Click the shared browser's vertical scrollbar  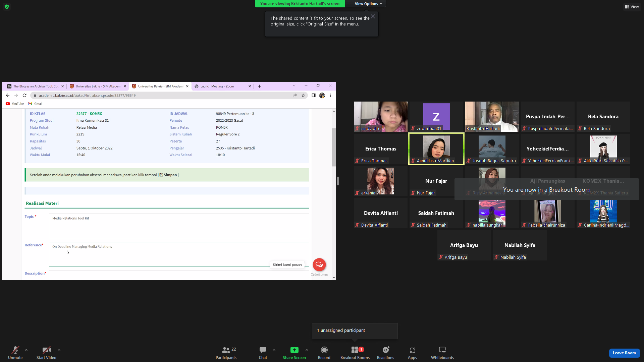click(x=334, y=147)
